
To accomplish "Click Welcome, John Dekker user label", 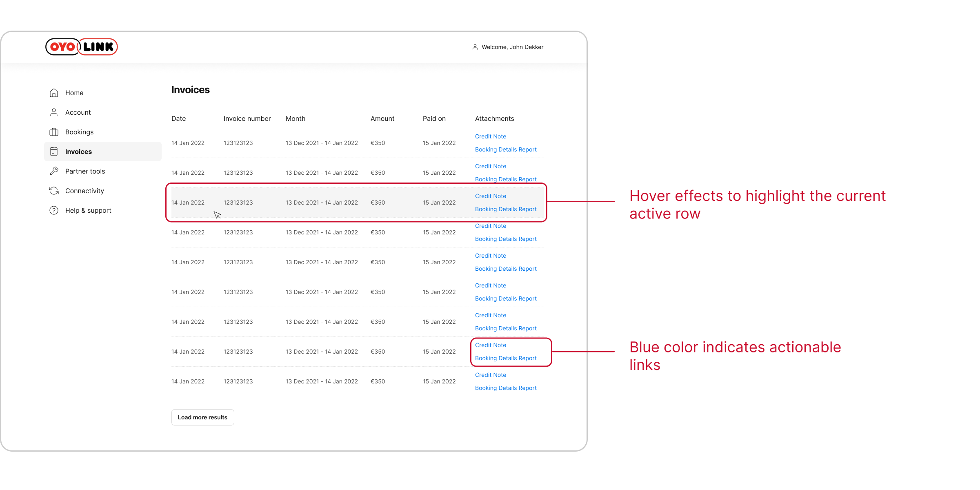I will pyautogui.click(x=512, y=47).
